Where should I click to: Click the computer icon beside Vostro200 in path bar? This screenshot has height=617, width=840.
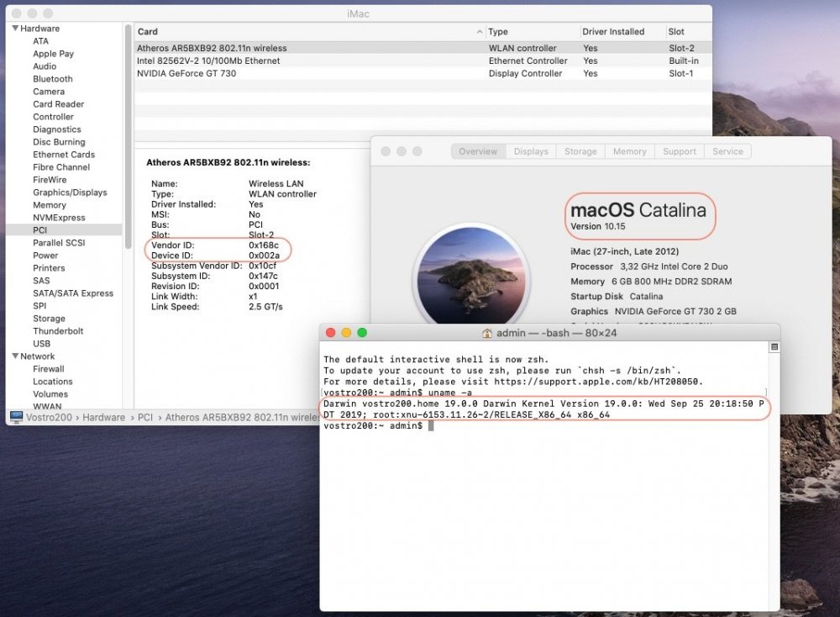(x=16, y=417)
